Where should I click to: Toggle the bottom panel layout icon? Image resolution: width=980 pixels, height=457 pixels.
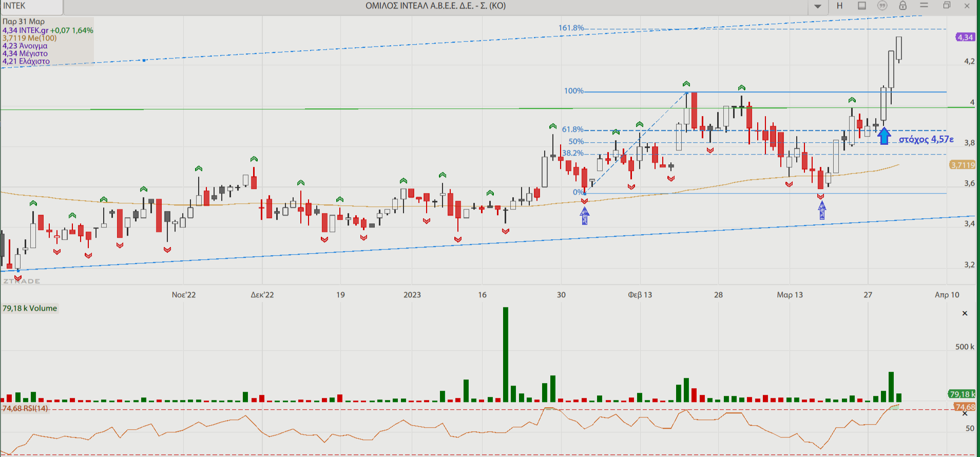862,6
